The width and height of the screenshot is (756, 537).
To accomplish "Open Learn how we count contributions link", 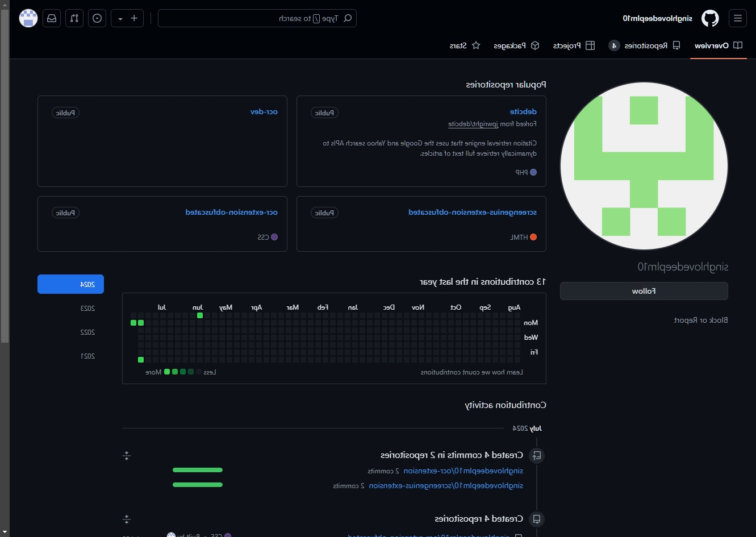I will [x=471, y=372].
